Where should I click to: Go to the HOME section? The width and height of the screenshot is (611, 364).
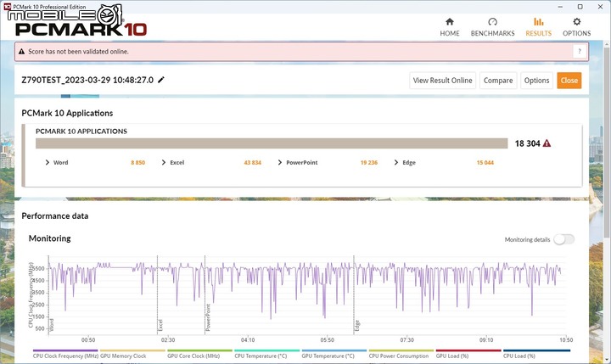[x=449, y=27]
